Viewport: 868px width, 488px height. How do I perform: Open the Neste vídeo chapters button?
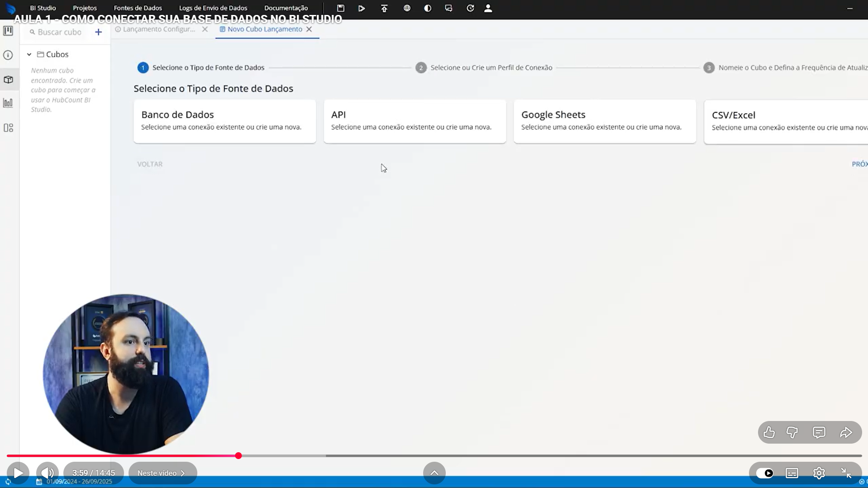click(x=162, y=473)
